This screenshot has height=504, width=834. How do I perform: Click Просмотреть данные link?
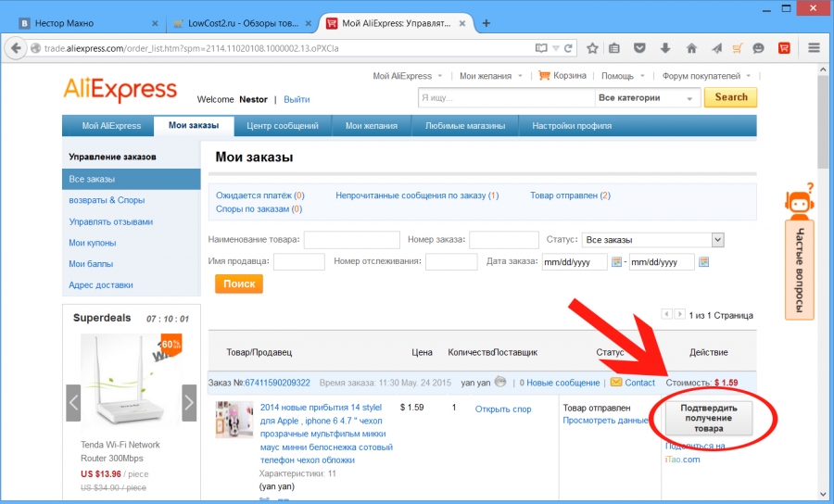[605, 421]
